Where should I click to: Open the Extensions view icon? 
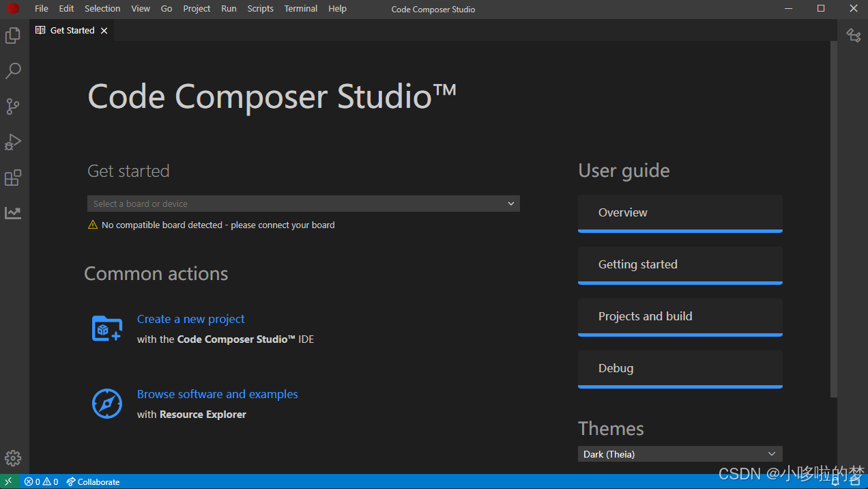coord(13,178)
